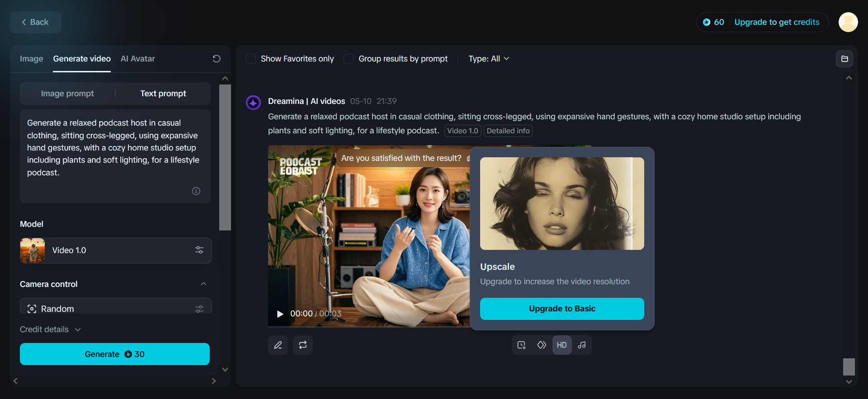The image size is (868, 399).
Task: Click the extend video icon
Action: point(522,345)
